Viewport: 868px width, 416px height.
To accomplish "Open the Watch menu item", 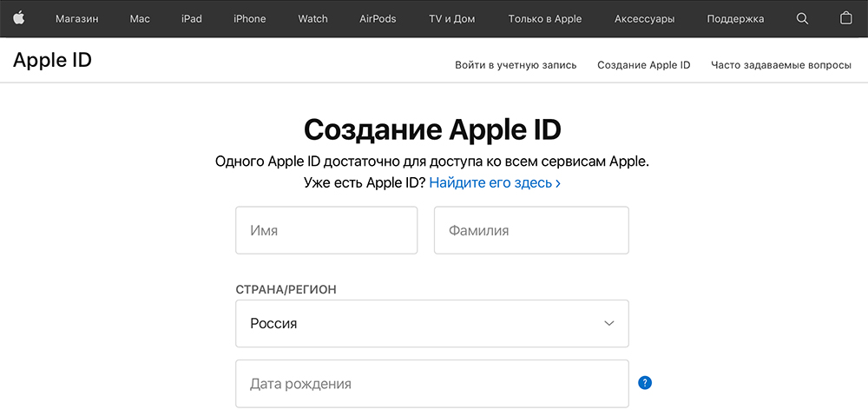I will 312,19.
